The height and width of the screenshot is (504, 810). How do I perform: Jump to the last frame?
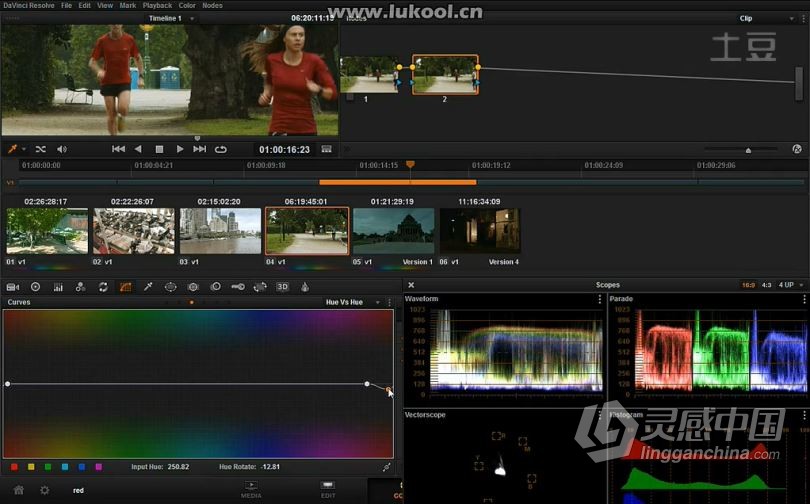coord(199,149)
